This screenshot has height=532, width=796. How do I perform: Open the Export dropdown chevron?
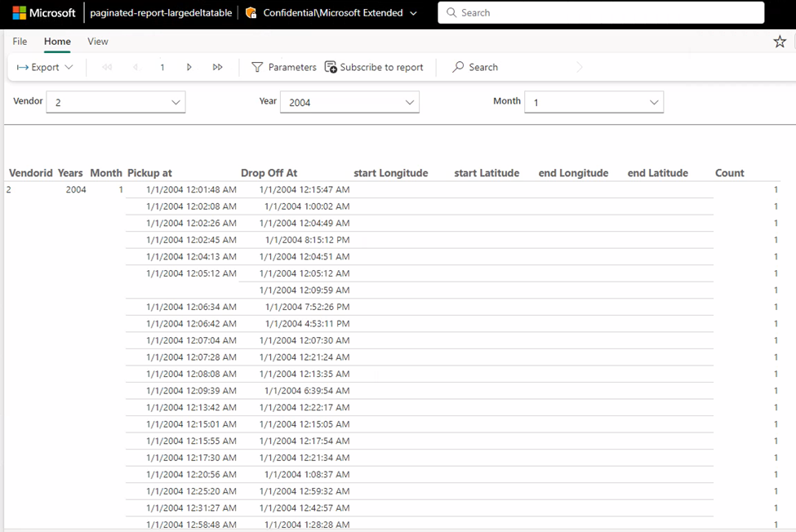pos(69,67)
